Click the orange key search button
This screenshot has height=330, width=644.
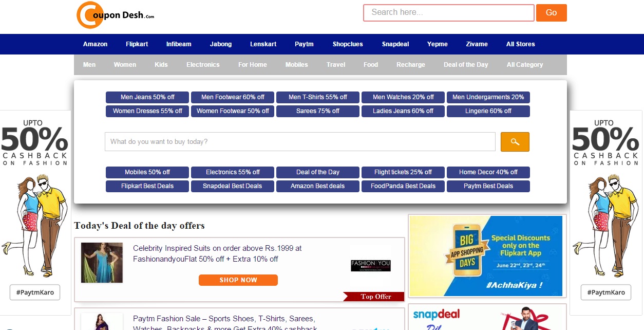tap(515, 142)
